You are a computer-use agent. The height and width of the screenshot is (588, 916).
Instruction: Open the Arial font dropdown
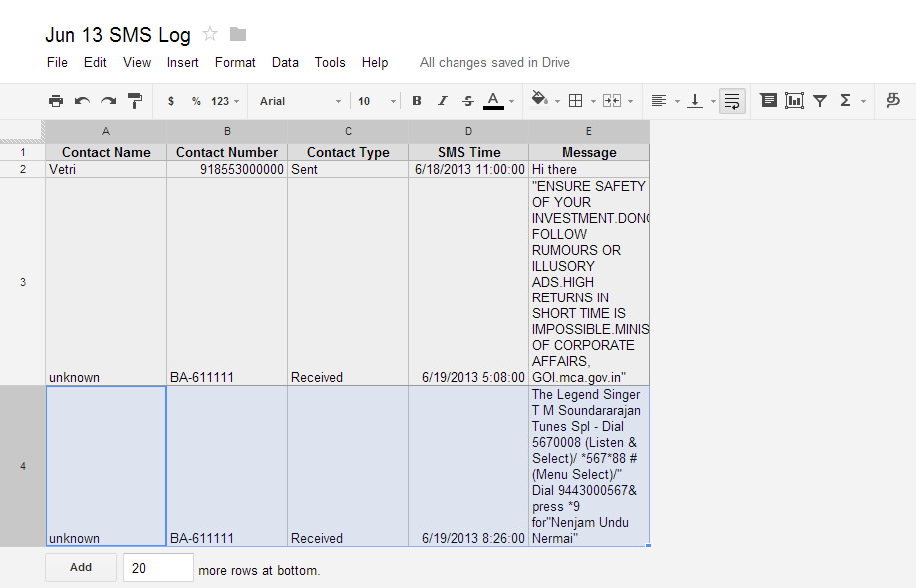coord(300,101)
